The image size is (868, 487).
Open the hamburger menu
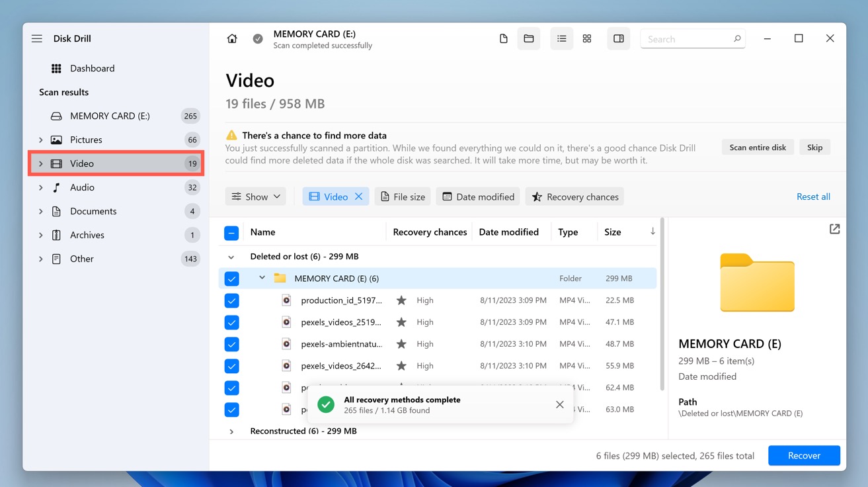37,39
